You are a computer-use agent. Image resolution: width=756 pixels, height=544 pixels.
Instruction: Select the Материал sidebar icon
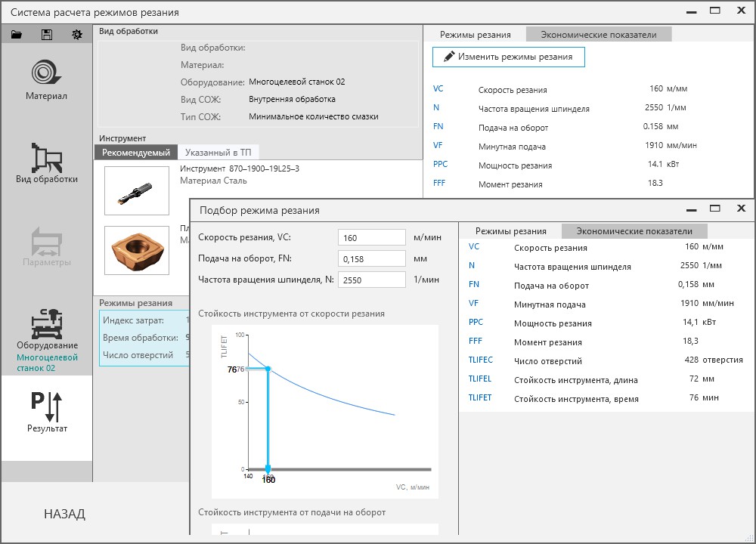[46, 73]
